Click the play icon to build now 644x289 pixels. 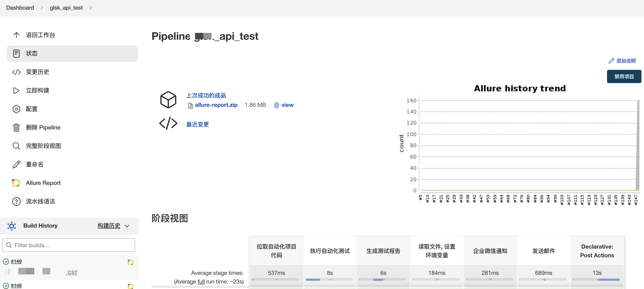(16, 90)
